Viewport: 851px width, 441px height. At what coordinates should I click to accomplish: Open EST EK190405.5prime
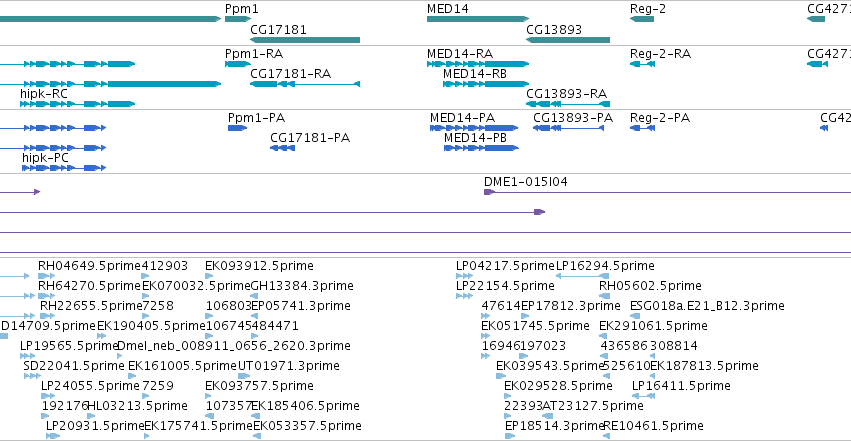point(151,326)
